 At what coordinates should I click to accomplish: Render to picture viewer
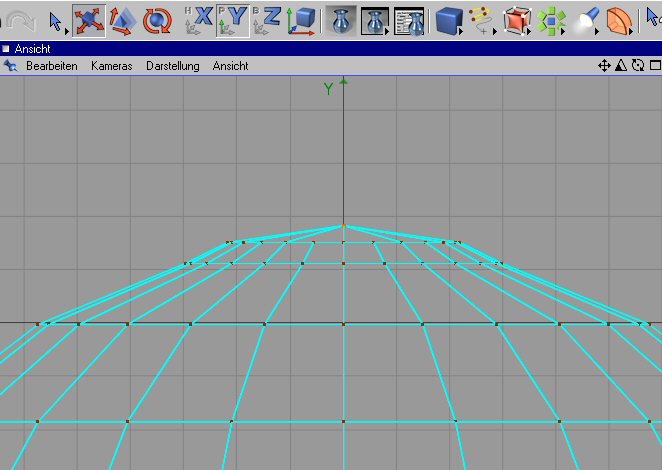pyautogui.click(x=375, y=19)
